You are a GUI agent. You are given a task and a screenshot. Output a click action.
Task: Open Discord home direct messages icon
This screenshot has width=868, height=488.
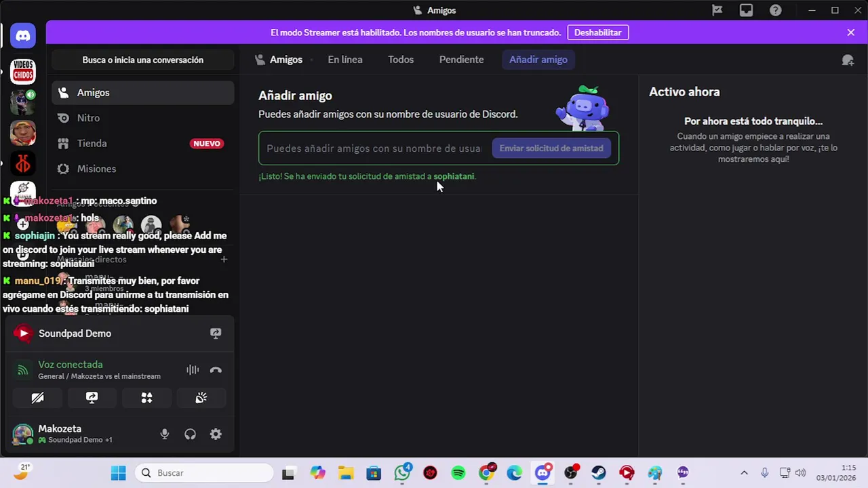point(23,36)
